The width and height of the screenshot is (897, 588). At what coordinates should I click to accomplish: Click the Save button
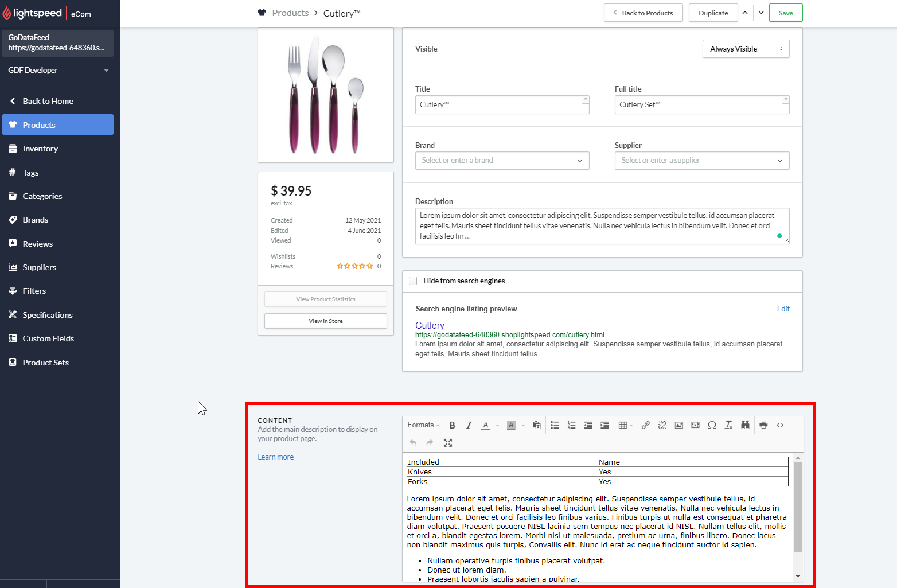786,13
